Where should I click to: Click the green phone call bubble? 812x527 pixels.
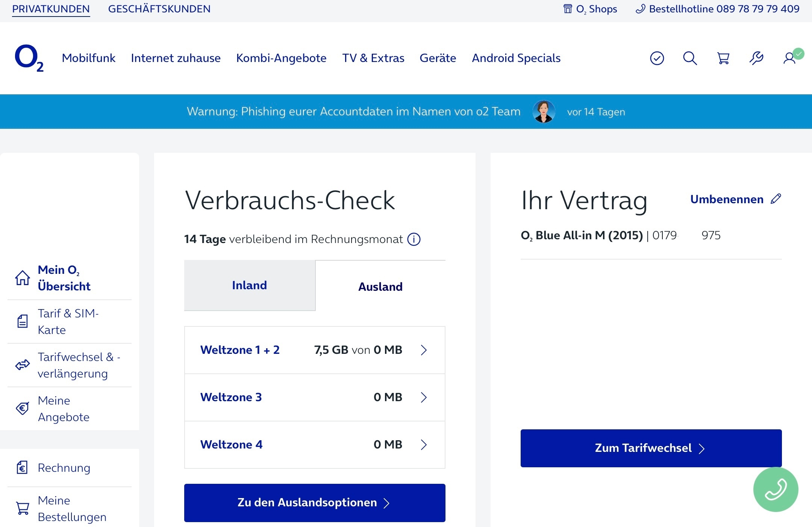click(x=776, y=489)
